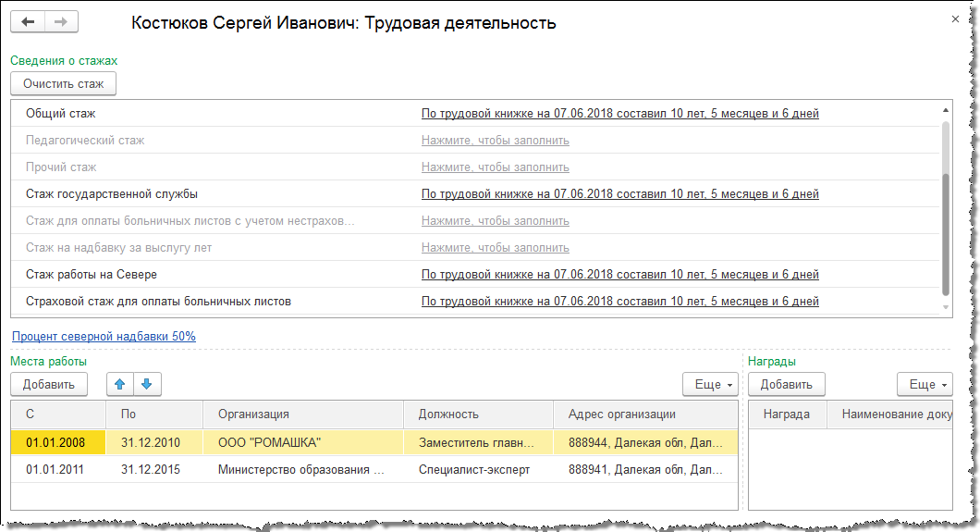Image resolution: width=980 pixels, height=532 pixels.
Task: Open the Еще menu for Места работы
Action: 710,384
